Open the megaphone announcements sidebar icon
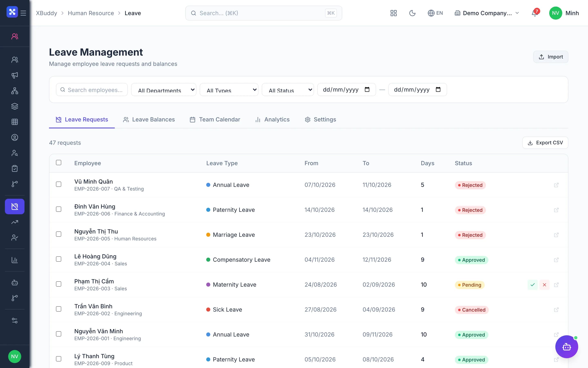The width and height of the screenshot is (588, 368). click(x=14, y=75)
